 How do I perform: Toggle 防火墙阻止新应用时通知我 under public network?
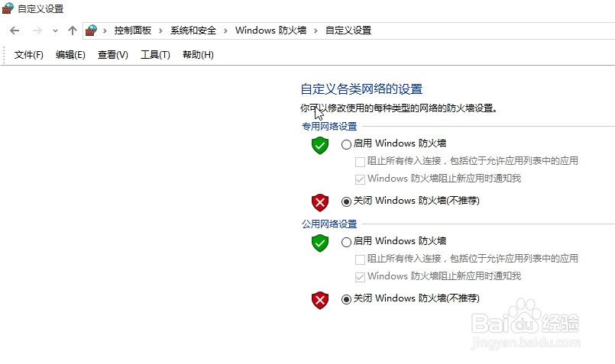[360, 277]
